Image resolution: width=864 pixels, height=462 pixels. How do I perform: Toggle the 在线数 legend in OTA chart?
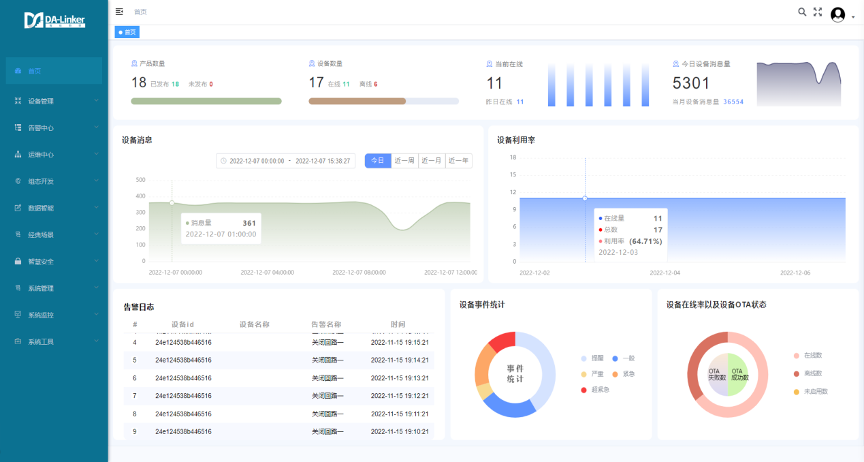click(x=805, y=355)
